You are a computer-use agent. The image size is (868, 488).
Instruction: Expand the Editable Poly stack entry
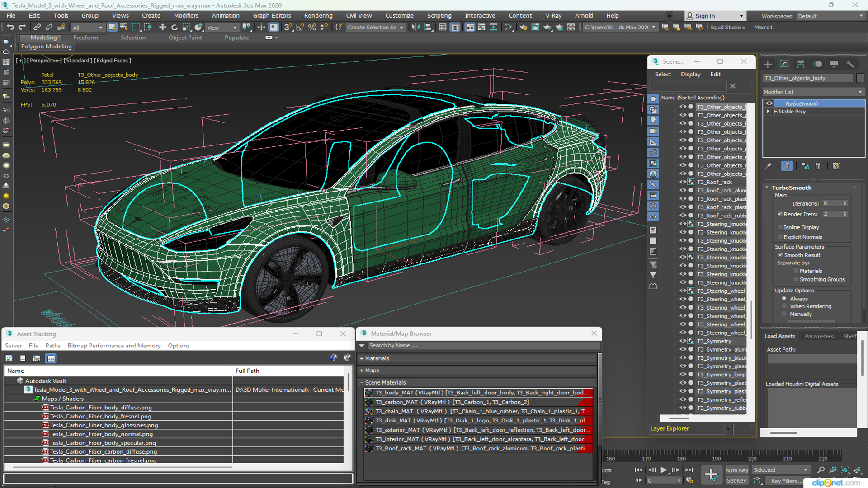pos(768,112)
